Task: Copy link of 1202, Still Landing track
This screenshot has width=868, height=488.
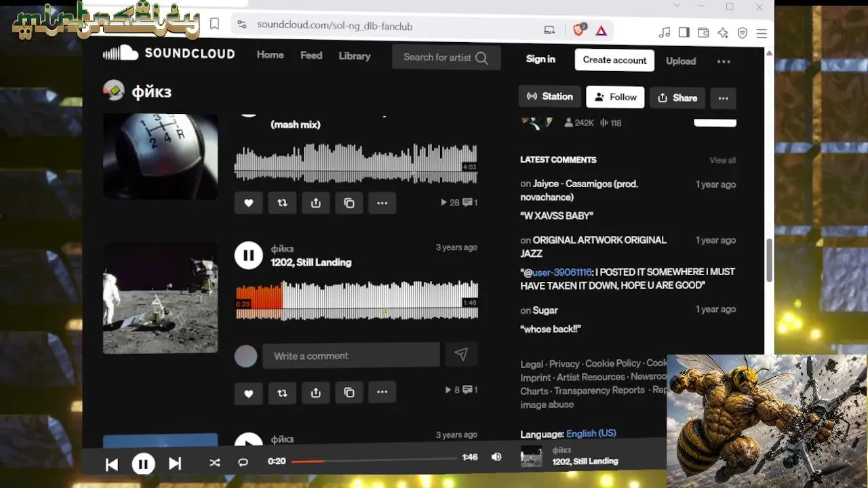Action: [349, 392]
